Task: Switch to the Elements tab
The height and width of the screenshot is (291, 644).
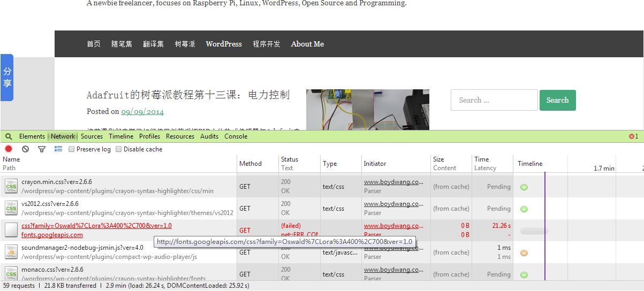Action: pyautogui.click(x=32, y=136)
